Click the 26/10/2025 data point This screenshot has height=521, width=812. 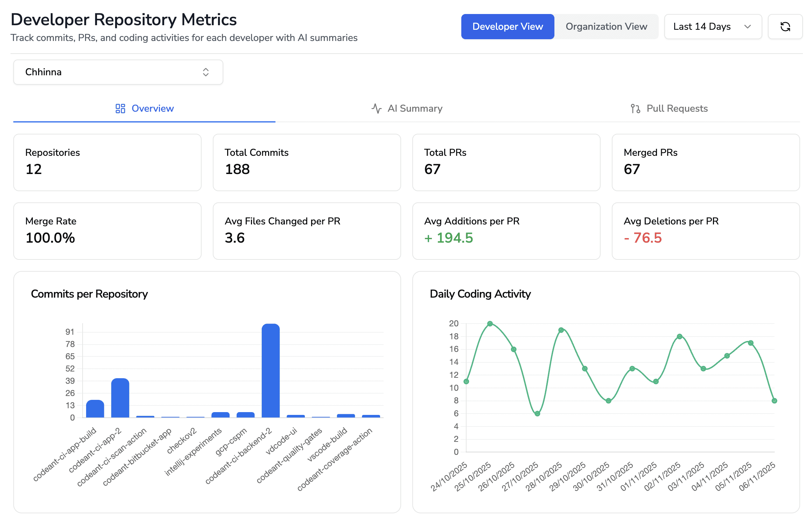(x=514, y=349)
